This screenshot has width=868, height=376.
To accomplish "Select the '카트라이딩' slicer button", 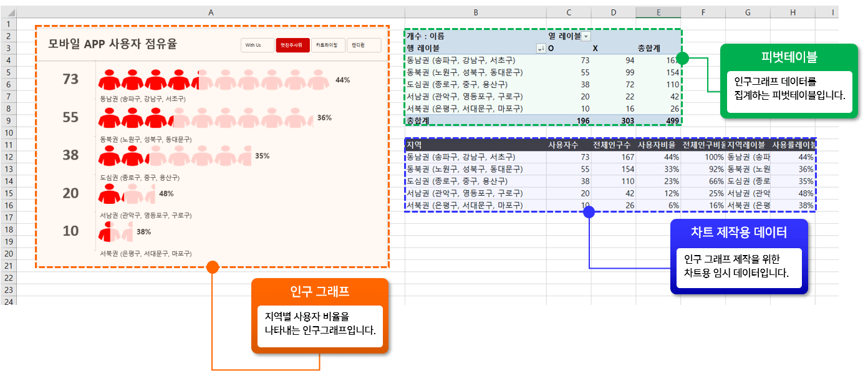I will (x=327, y=46).
